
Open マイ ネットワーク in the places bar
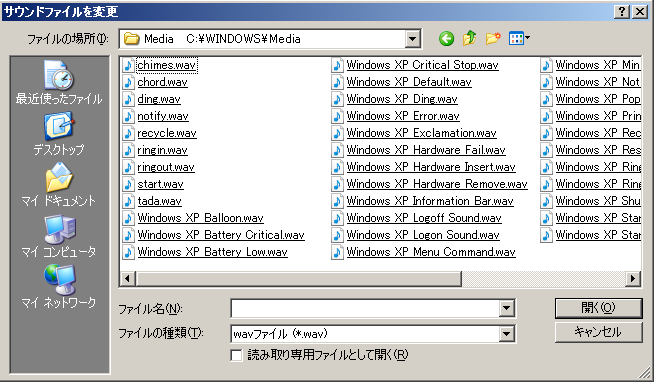[59, 286]
